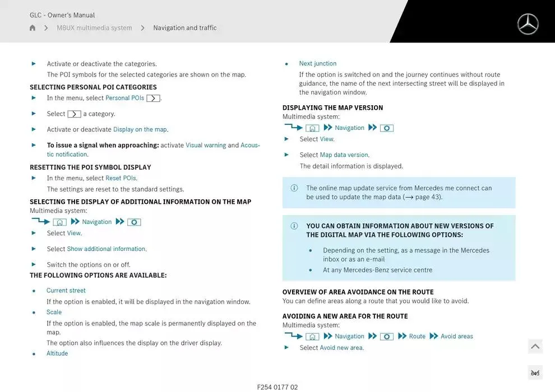Image resolution: width=555 pixels, height=392 pixels.
Task: Click the arrow box icon after Personal POIs
Action: pyautogui.click(x=153, y=99)
